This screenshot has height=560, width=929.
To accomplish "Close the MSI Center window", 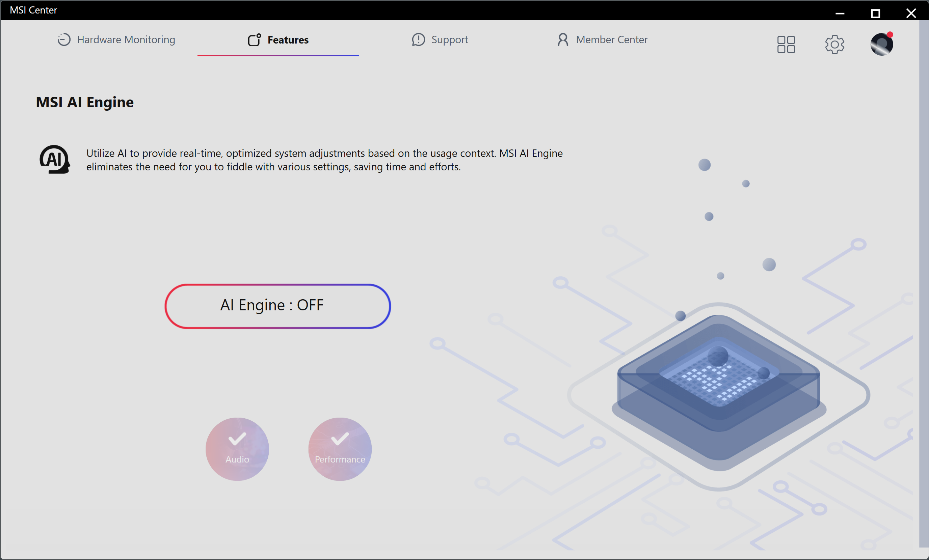I will coord(911,13).
